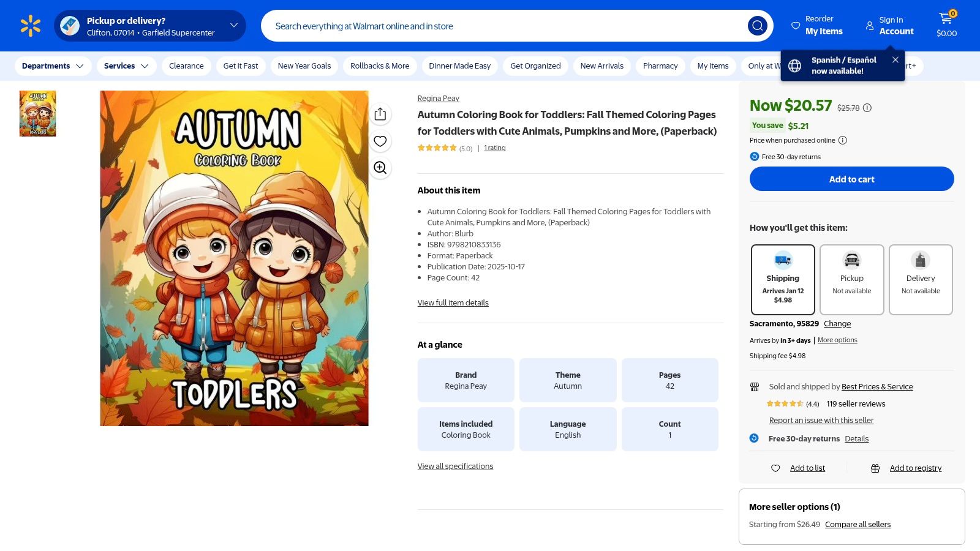Viewport: 980px width, 551px height.
Task: Dismiss the Spanish / Español popup
Action: point(895,60)
